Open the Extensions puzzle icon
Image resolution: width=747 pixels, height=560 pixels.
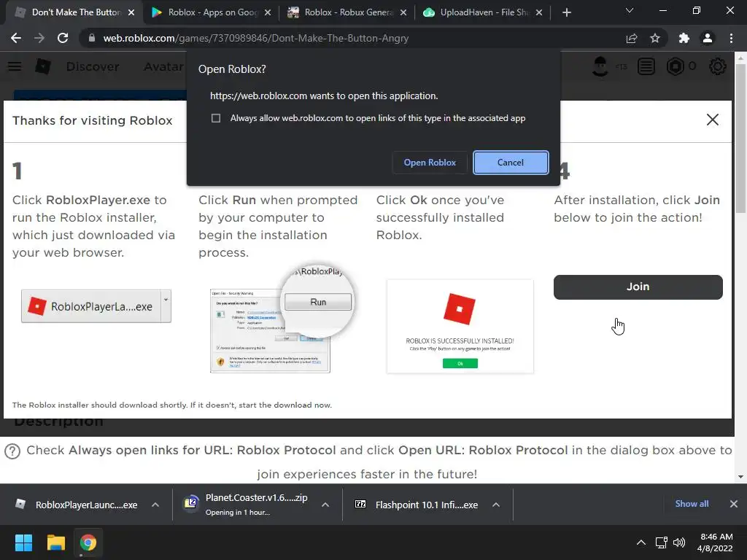[x=684, y=38]
